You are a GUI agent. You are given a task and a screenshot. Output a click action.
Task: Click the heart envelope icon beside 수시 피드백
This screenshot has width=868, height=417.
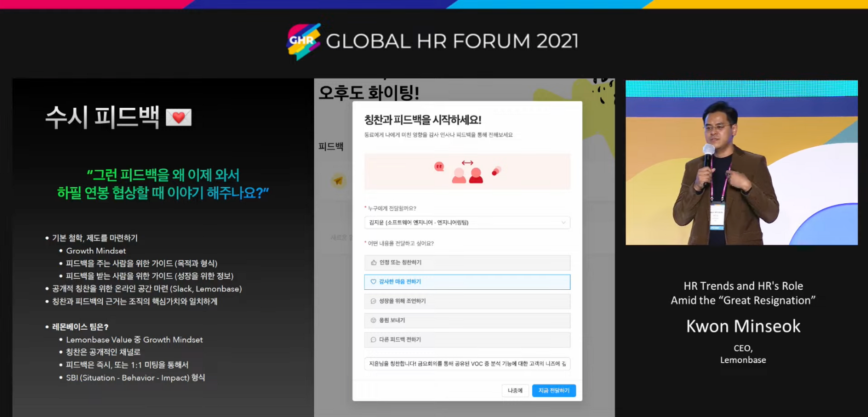(x=179, y=117)
